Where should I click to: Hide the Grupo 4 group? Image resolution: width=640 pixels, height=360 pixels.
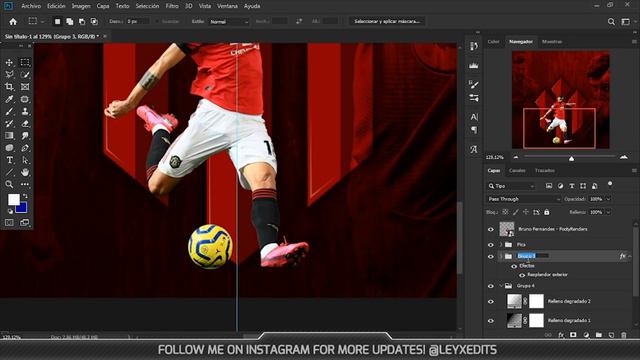click(x=491, y=286)
